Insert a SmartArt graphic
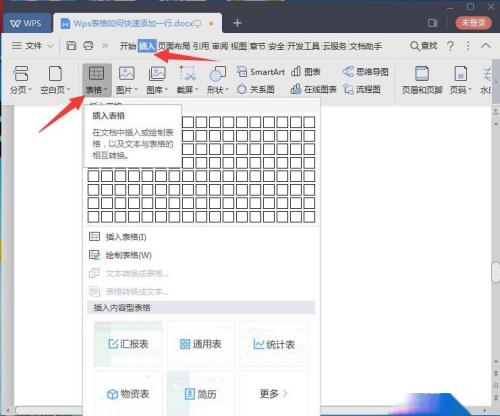The width and height of the screenshot is (500, 416). pyautogui.click(x=261, y=72)
